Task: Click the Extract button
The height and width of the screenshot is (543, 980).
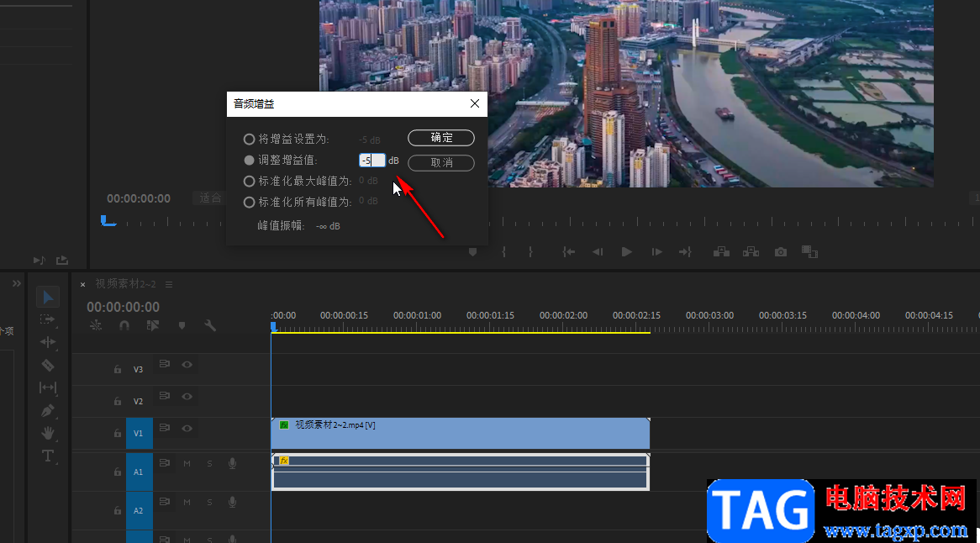Action: coord(751,252)
